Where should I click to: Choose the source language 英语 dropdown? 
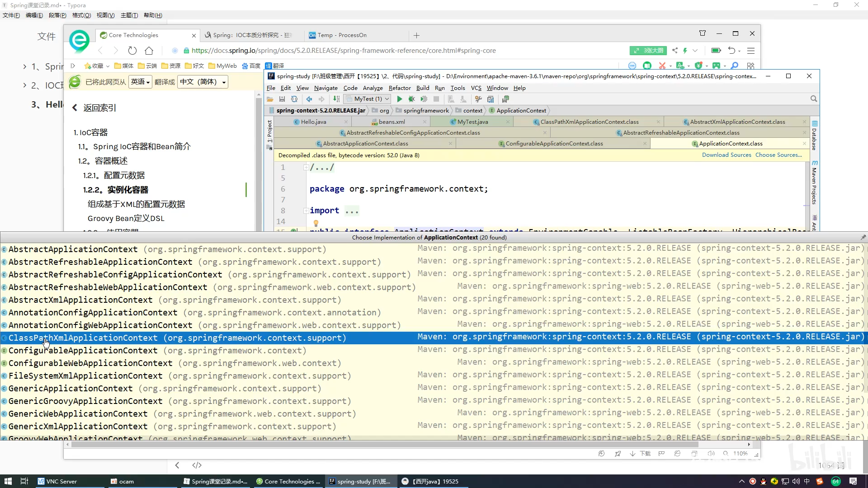click(140, 82)
